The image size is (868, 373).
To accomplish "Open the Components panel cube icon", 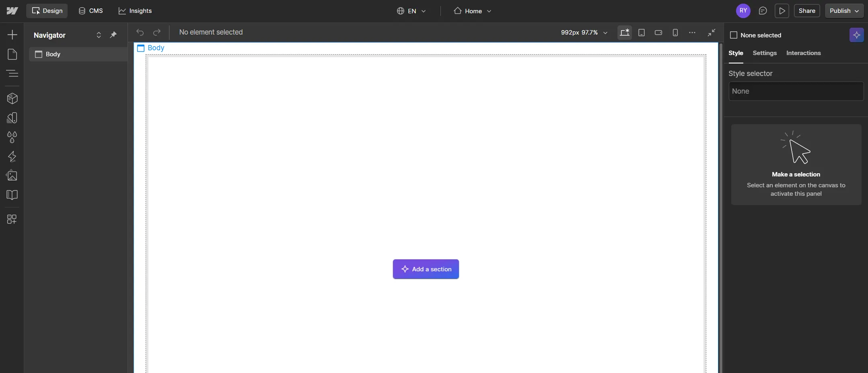I will point(12,98).
